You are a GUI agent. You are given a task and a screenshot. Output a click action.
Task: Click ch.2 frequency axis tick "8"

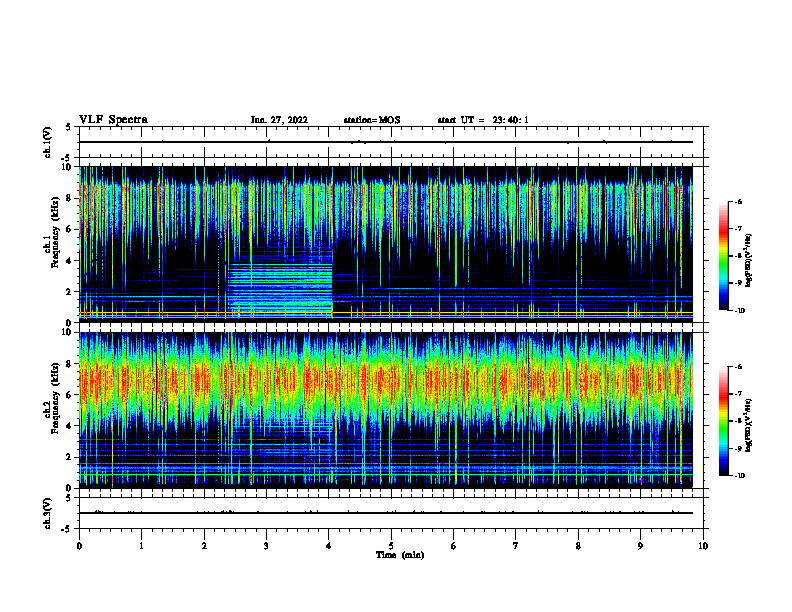pyautogui.click(x=70, y=364)
